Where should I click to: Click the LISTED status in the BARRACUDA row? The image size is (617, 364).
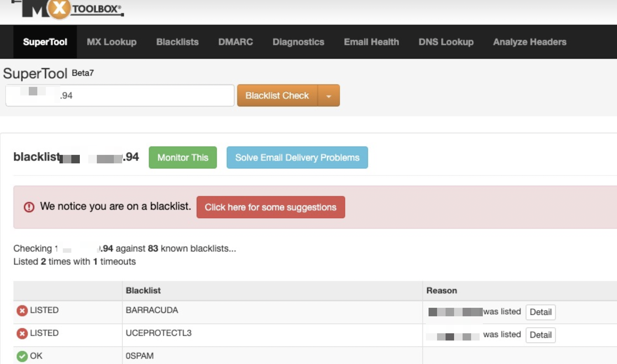(44, 310)
